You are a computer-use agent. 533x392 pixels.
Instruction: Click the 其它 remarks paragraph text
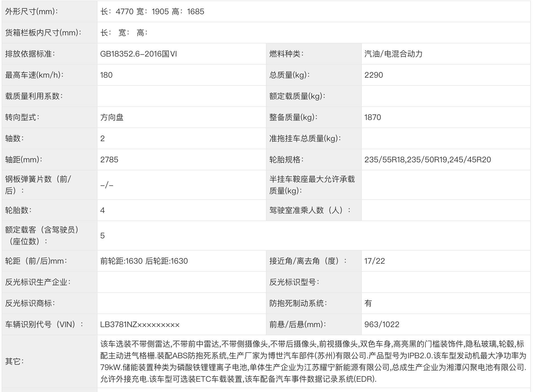click(313, 361)
